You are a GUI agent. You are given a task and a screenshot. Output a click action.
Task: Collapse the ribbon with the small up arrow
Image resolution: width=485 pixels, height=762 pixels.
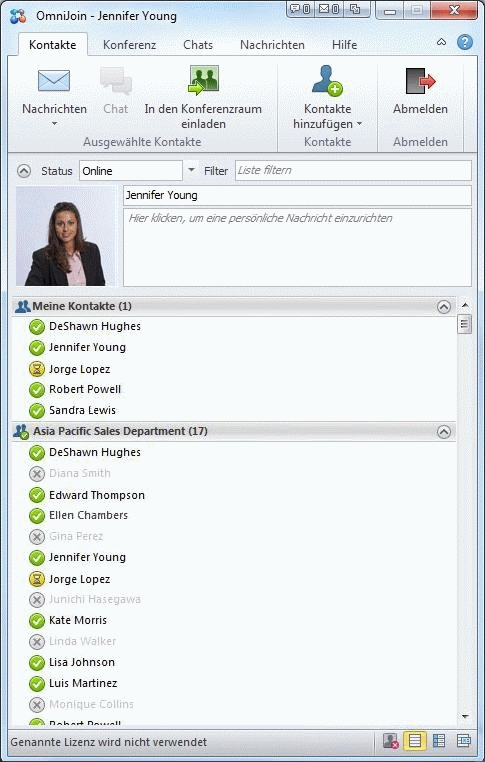coord(441,42)
